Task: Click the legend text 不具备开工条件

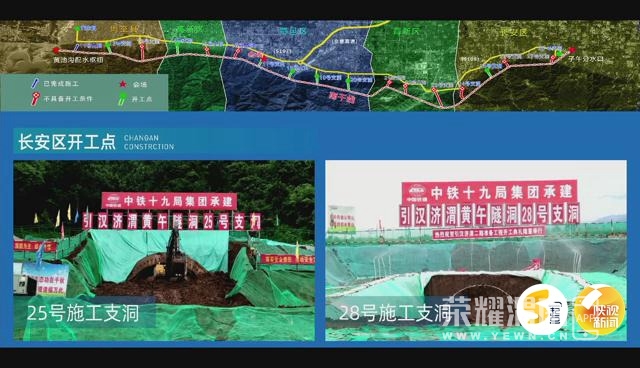Action: pyautogui.click(x=68, y=99)
